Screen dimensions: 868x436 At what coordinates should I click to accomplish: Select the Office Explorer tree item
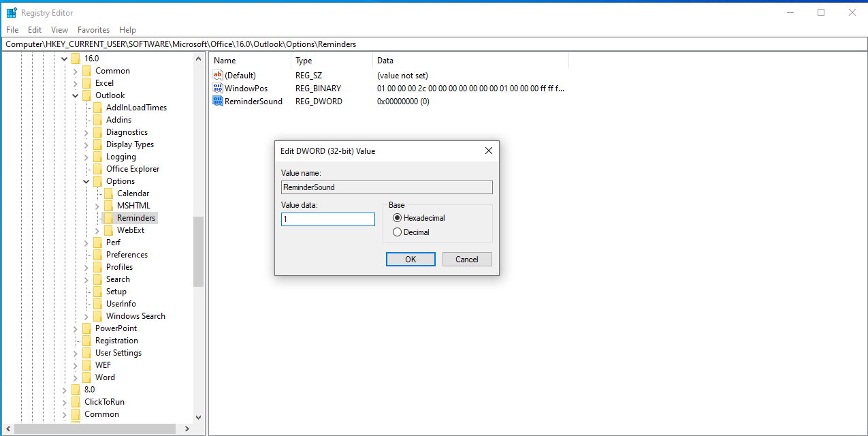(x=133, y=169)
